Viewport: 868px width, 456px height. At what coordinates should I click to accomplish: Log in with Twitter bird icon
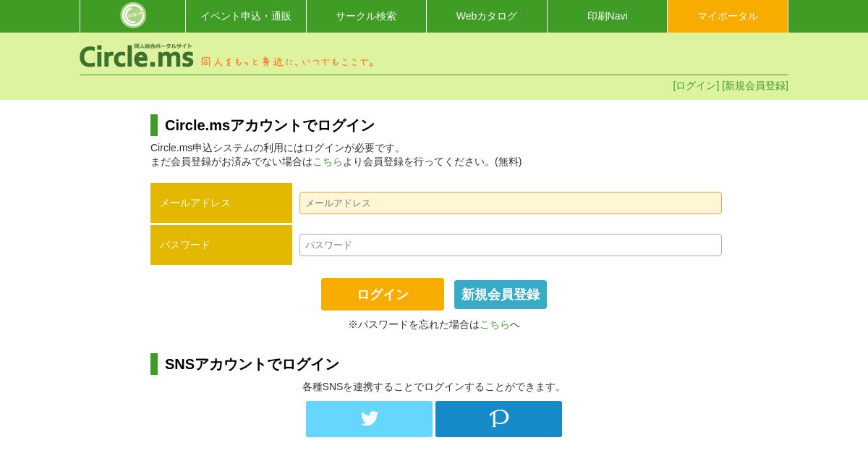369,419
